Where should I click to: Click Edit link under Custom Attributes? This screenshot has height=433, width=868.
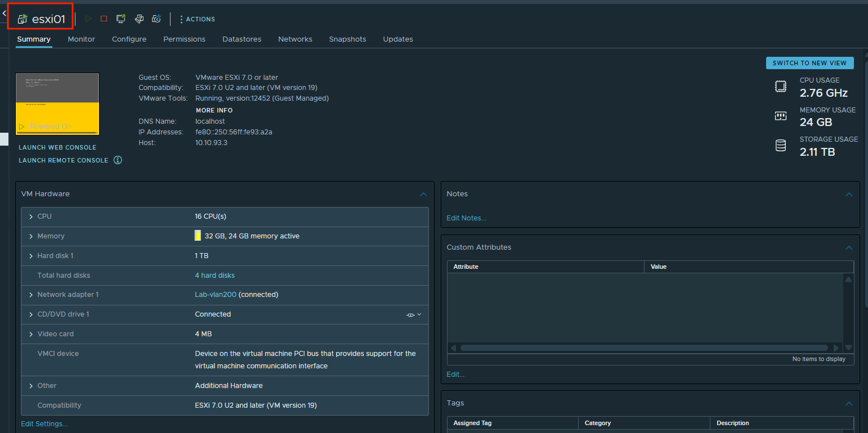(455, 375)
